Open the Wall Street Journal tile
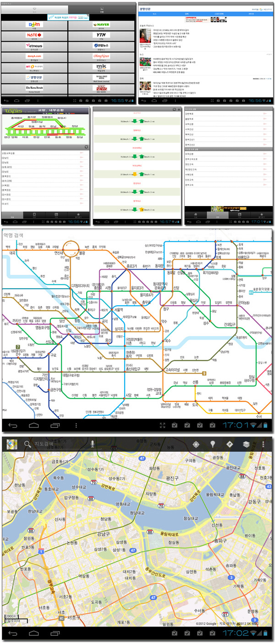 pos(101,78)
